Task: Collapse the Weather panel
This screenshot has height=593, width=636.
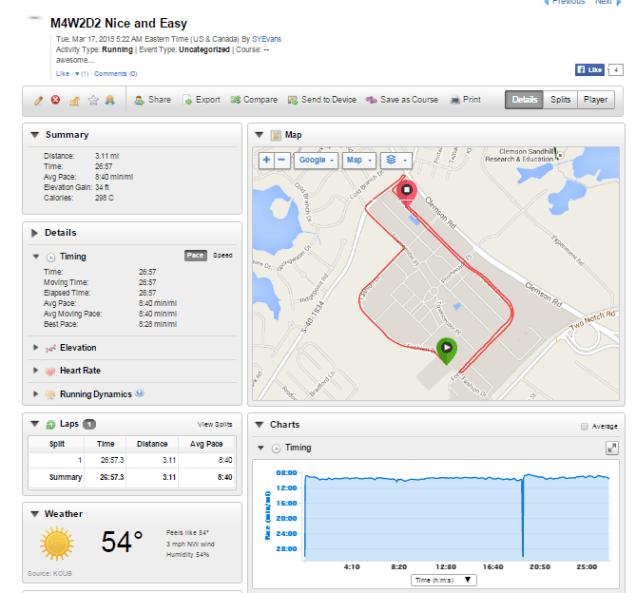Action: [35, 514]
